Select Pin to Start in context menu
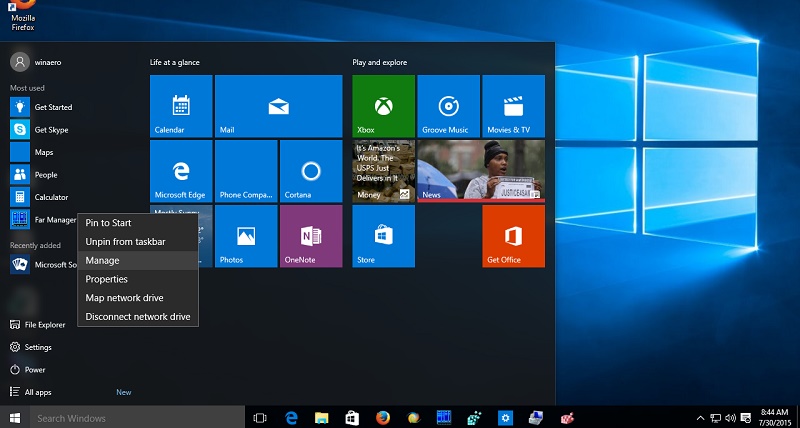 [138, 223]
